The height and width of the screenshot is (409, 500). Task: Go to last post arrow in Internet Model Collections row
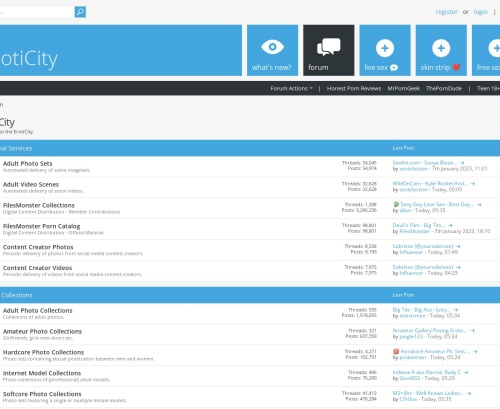(x=466, y=372)
